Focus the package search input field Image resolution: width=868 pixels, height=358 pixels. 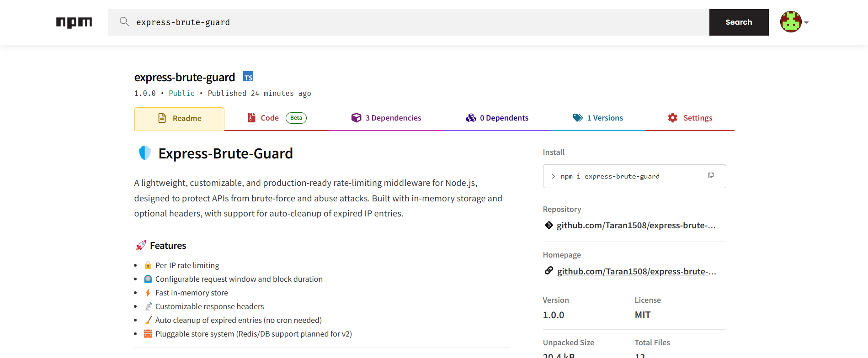pyautogui.click(x=411, y=22)
